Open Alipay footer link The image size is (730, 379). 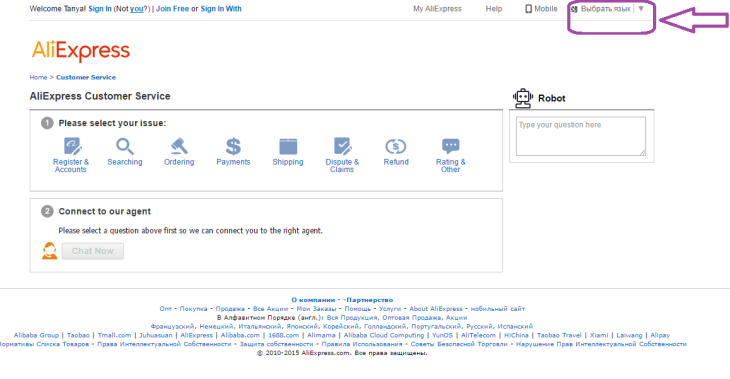(660, 335)
